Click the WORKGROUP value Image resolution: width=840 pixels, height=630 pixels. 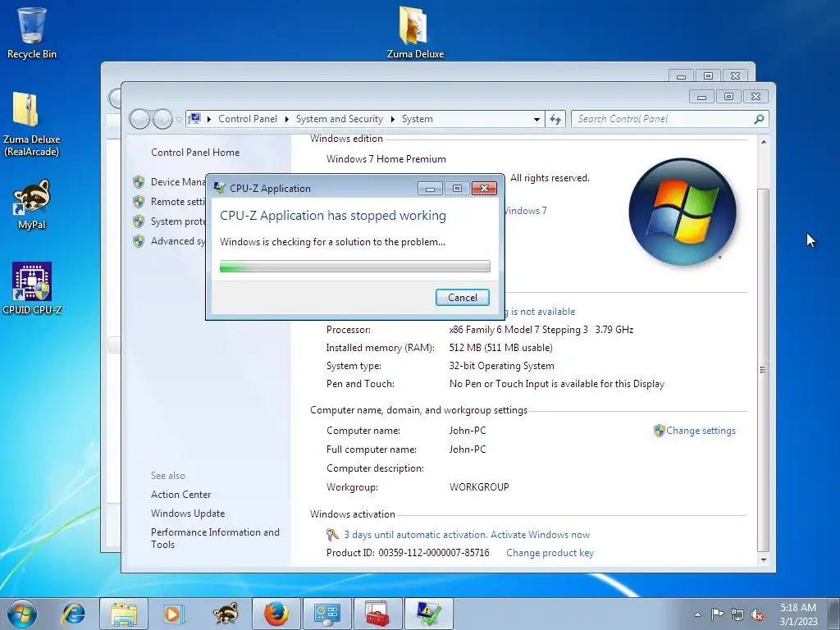pos(479,487)
